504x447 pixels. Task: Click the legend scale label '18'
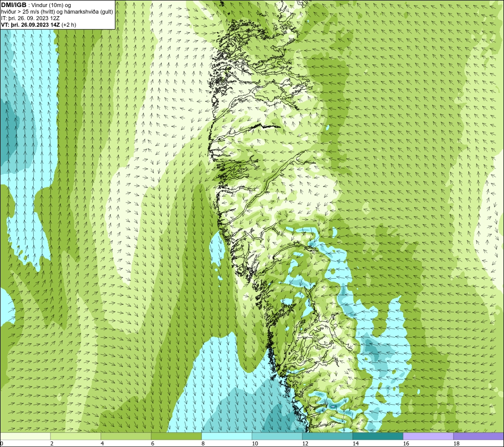coord(457,444)
